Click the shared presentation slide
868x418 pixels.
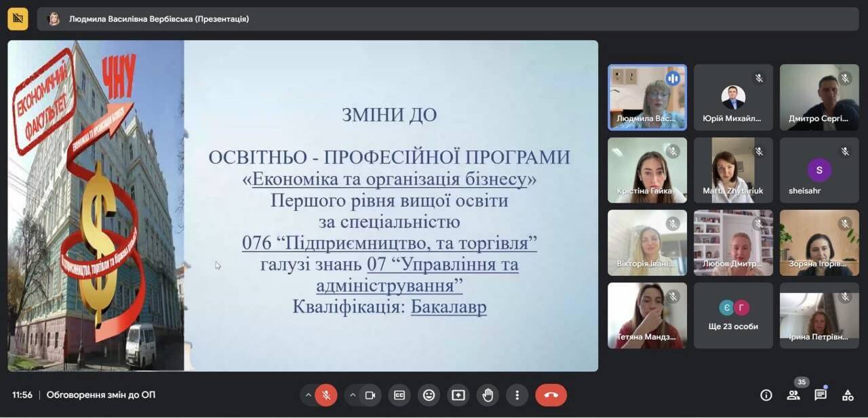[x=302, y=206]
